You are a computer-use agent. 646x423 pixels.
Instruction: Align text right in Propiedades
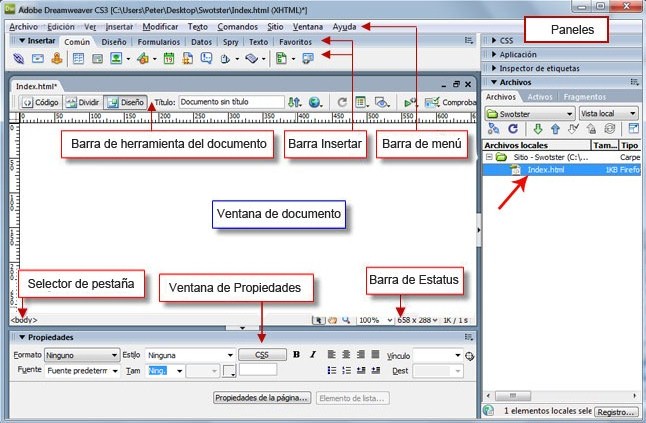pos(361,354)
